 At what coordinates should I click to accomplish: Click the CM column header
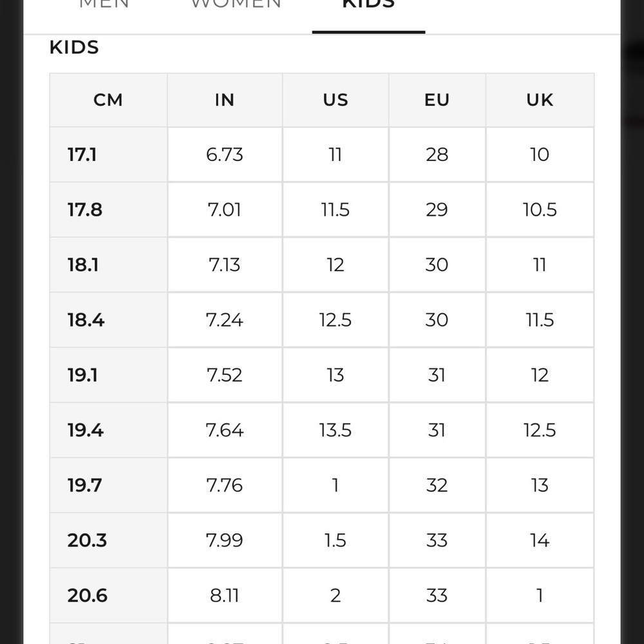click(x=108, y=100)
